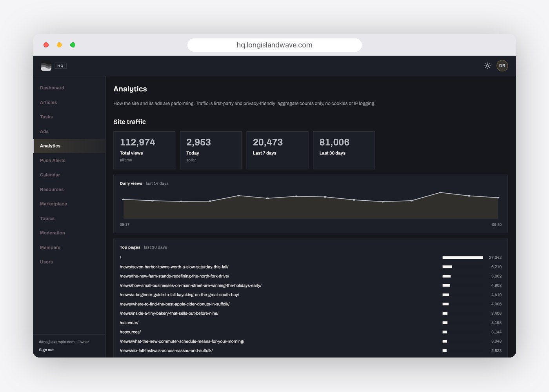Click the "/" homepage row in Top pages

pos(311,258)
